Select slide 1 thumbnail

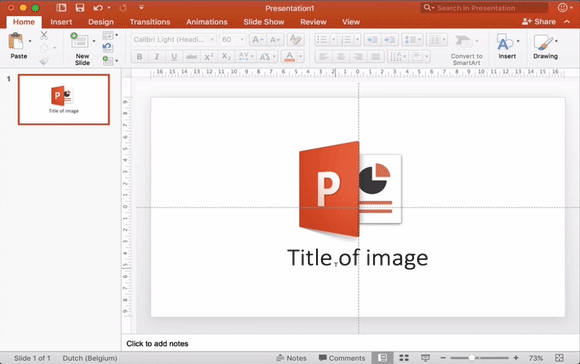point(64,100)
